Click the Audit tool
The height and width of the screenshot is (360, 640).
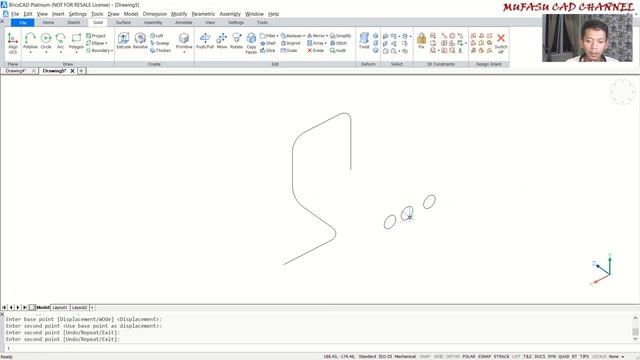pyautogui.click(x=338, y=50)
